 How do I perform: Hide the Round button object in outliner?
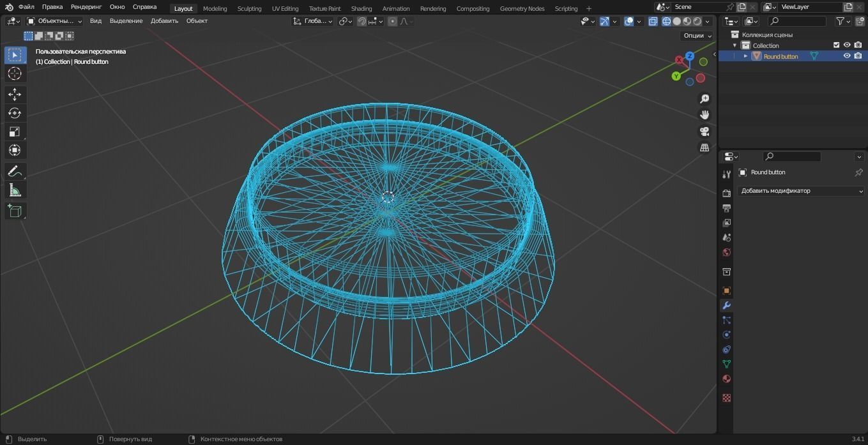coord(847,56)
